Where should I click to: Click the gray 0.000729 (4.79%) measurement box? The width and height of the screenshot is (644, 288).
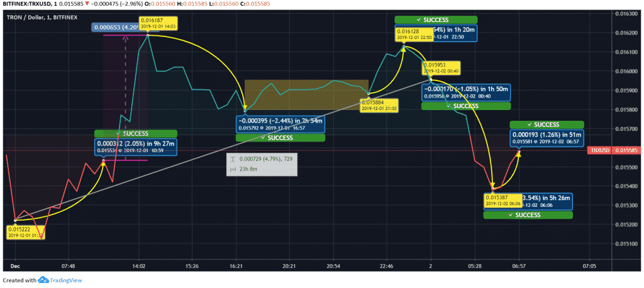click(262, 164)
